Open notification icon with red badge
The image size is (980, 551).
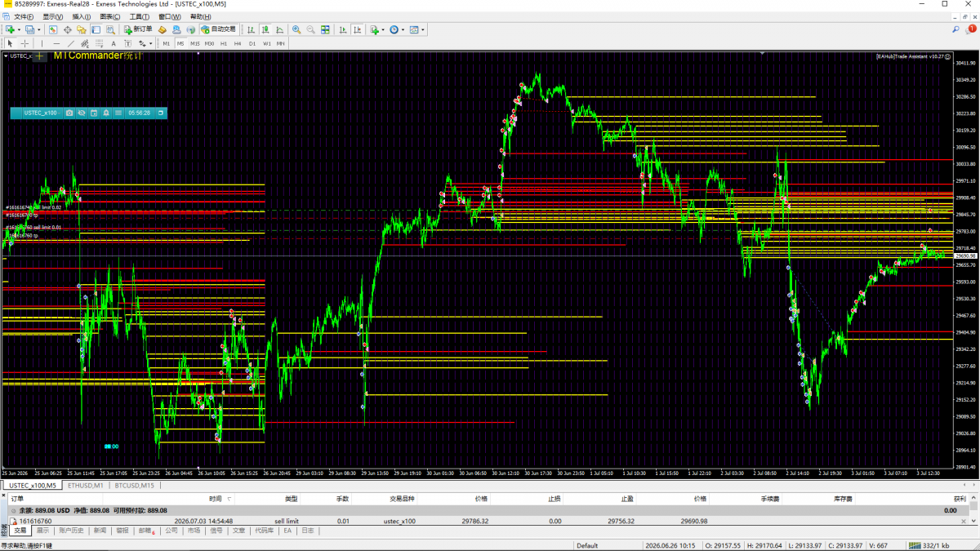coord(971,29)
